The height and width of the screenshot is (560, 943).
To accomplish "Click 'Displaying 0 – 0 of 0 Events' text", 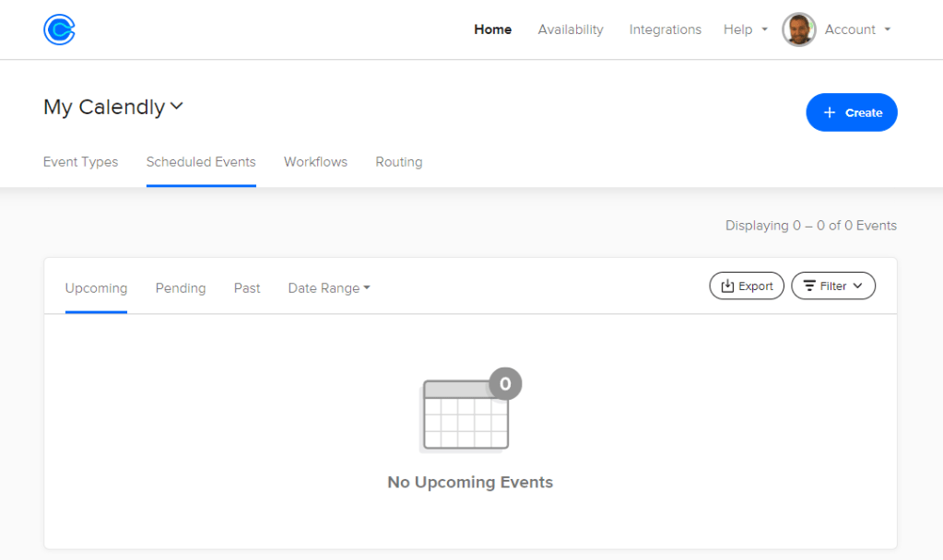I will click(x=810, y=226).
